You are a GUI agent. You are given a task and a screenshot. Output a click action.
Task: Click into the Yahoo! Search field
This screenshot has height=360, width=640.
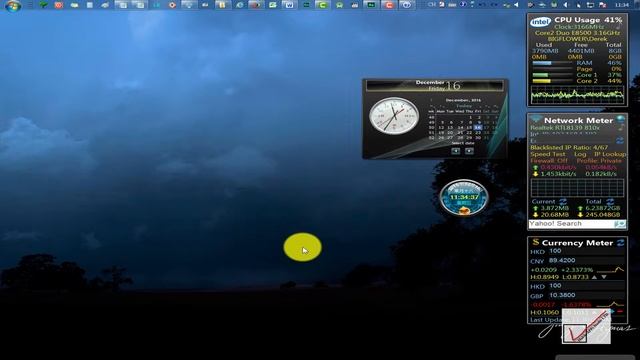point(571,224)
